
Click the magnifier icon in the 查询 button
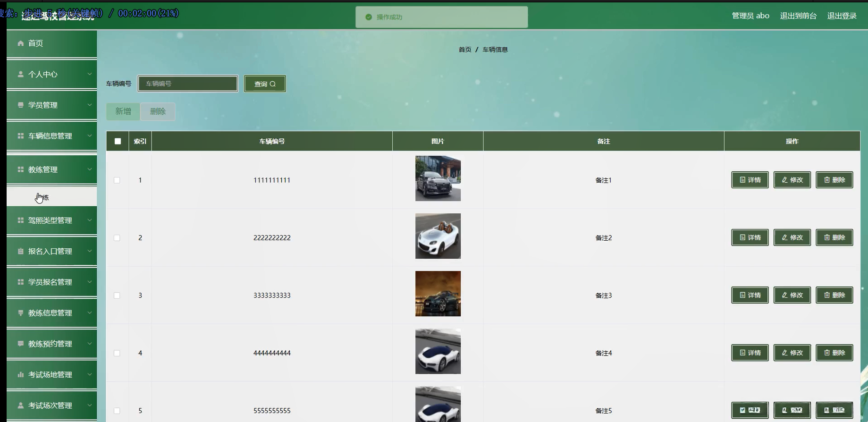pyautogui.click(x=273, y=84)
